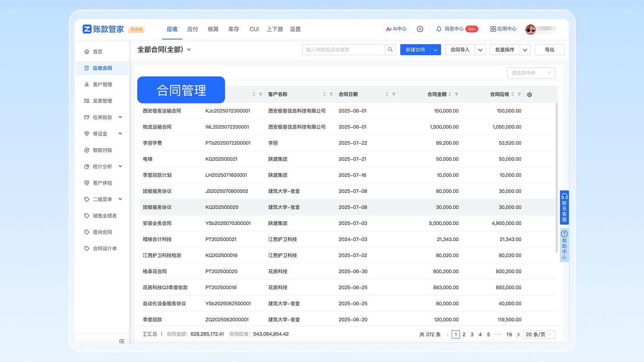Click the 导出 export button

pos(549,50)
